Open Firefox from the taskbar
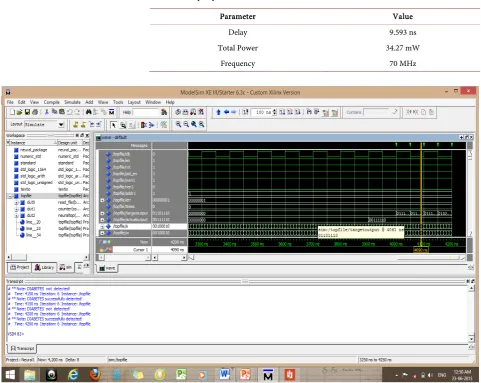Screen dimensions: 481x383 click(95, 374)
